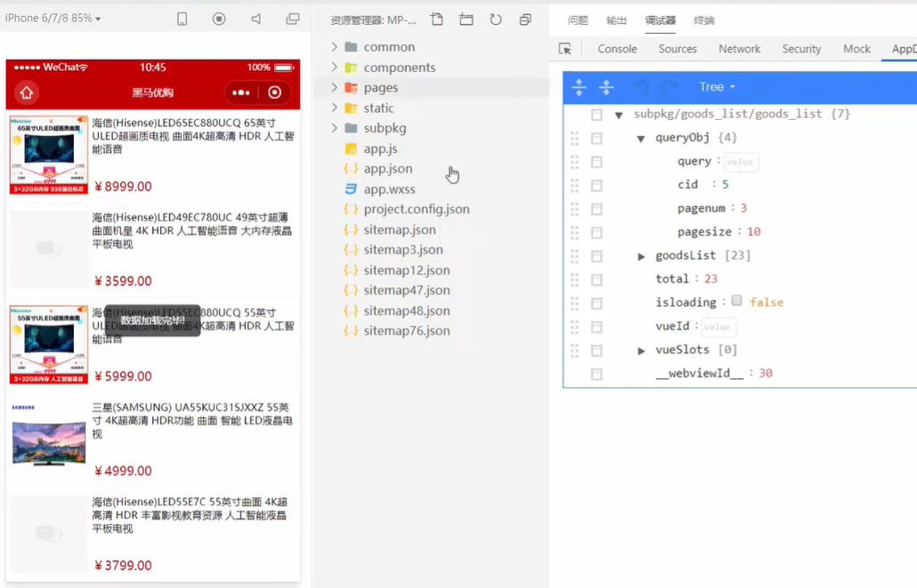Click the action box left of vueSlots

[596, 350]
